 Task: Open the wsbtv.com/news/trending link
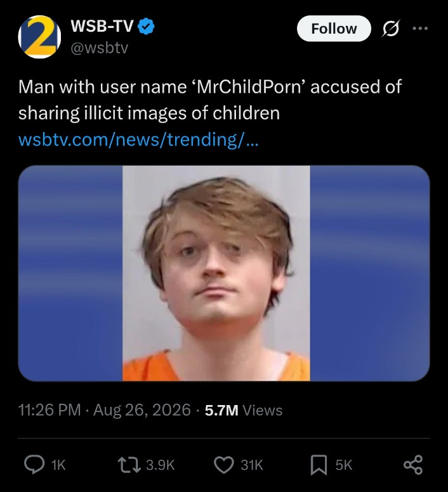[138, 139]
